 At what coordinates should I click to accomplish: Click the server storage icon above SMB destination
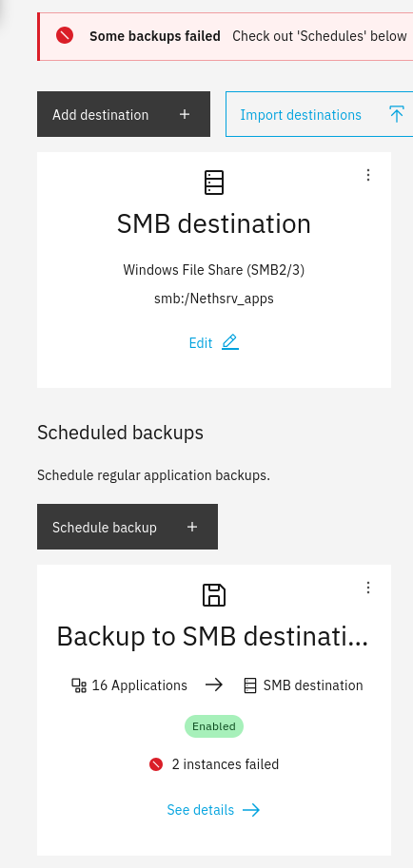214,183
